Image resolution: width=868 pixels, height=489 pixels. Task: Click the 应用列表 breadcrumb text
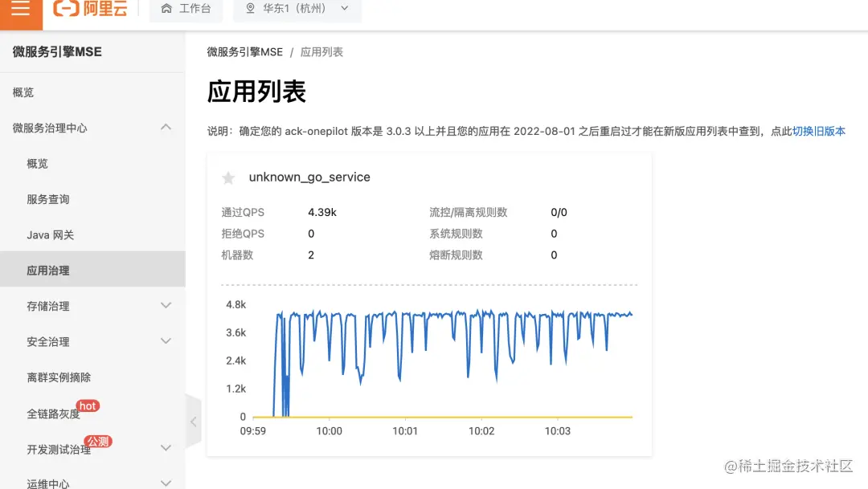(x=321, y=52)
